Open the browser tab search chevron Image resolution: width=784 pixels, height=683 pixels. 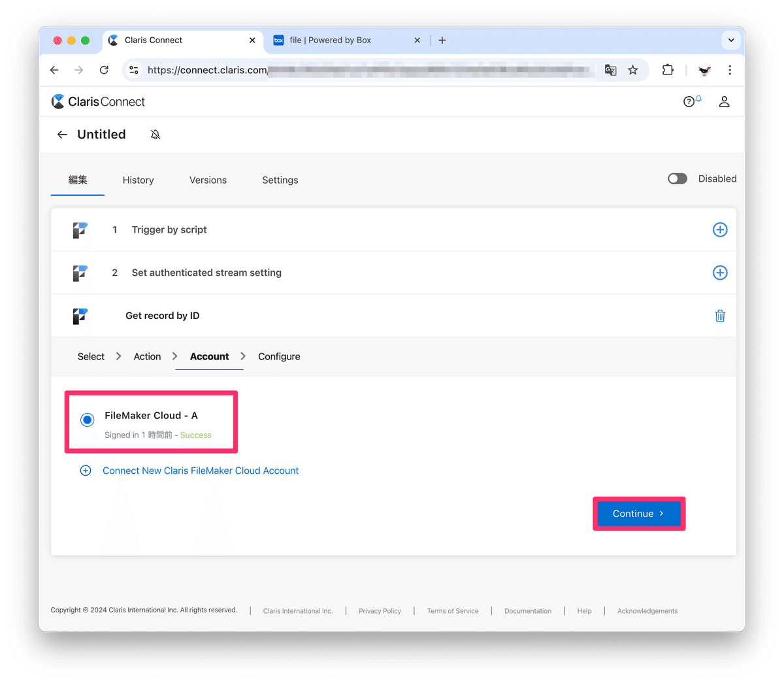(x=731, y=40)
